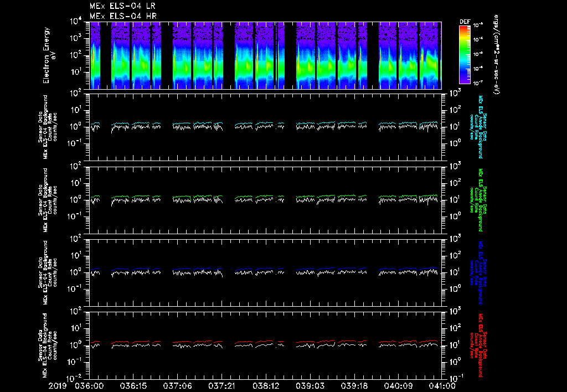Click the "Electron Energy eV" axis title
Image resolution: width=567 pixels, height=392 pixels.
click(x=49, y=55)
